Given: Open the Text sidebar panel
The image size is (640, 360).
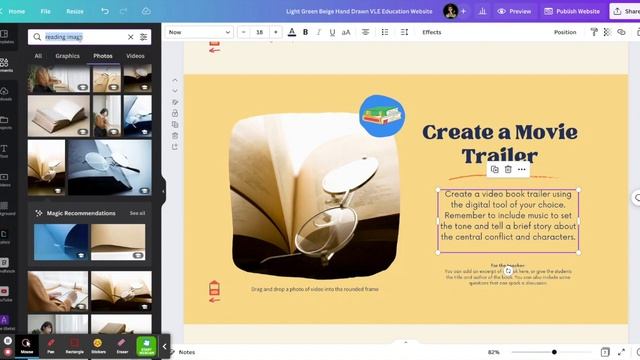Looking at the screenshot, I should 5,151.
